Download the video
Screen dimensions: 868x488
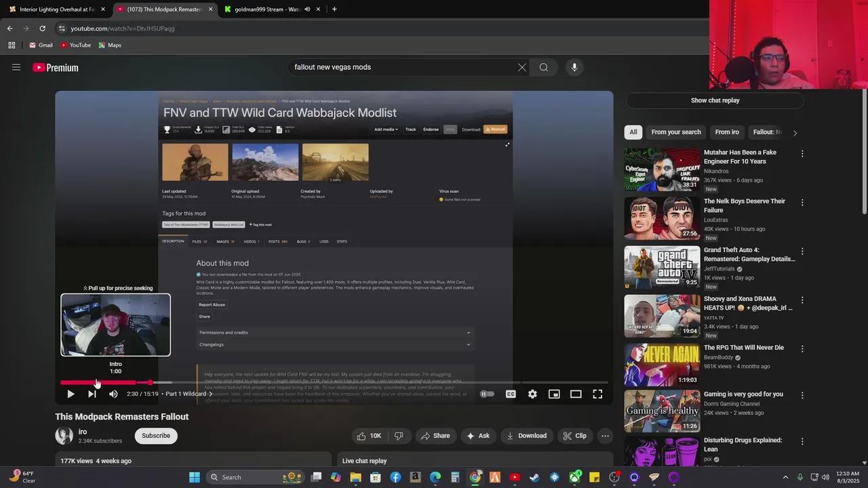tap(526, 436)
